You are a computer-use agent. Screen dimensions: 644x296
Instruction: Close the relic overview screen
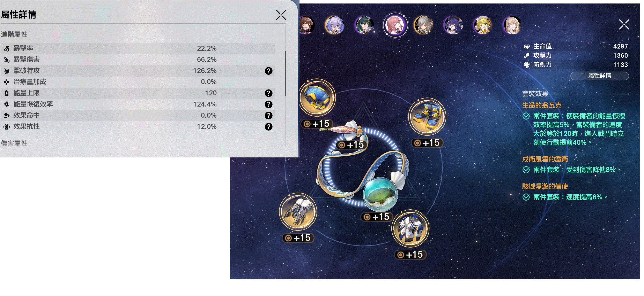[x=624, y=24]
